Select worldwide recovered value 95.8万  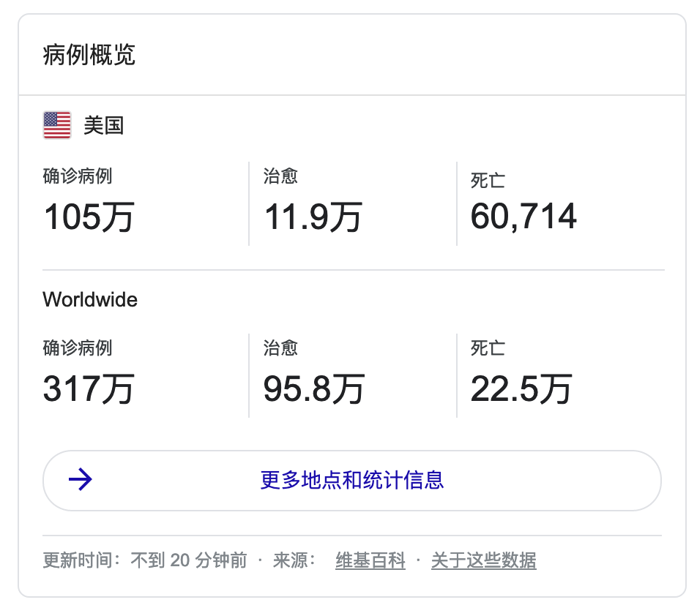pos(314,388)
